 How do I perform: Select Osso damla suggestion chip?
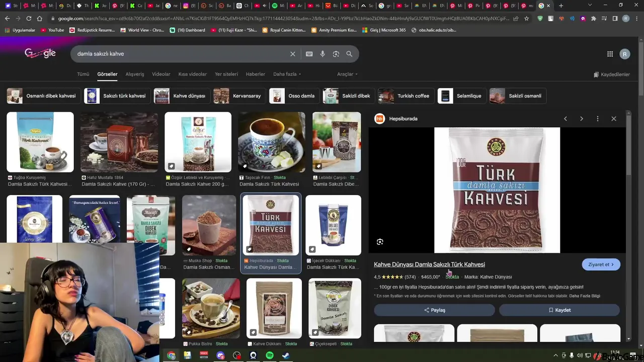[294, 96]
